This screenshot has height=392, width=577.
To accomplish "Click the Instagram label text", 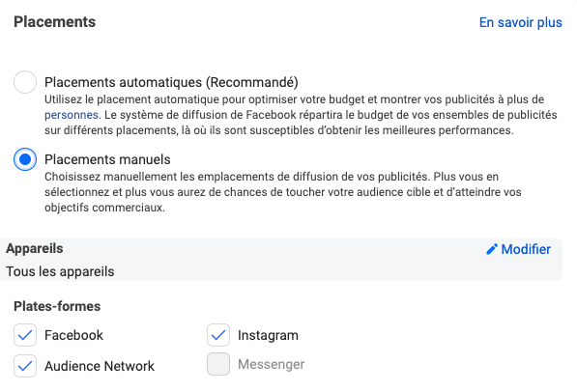I will pos(268,335).
